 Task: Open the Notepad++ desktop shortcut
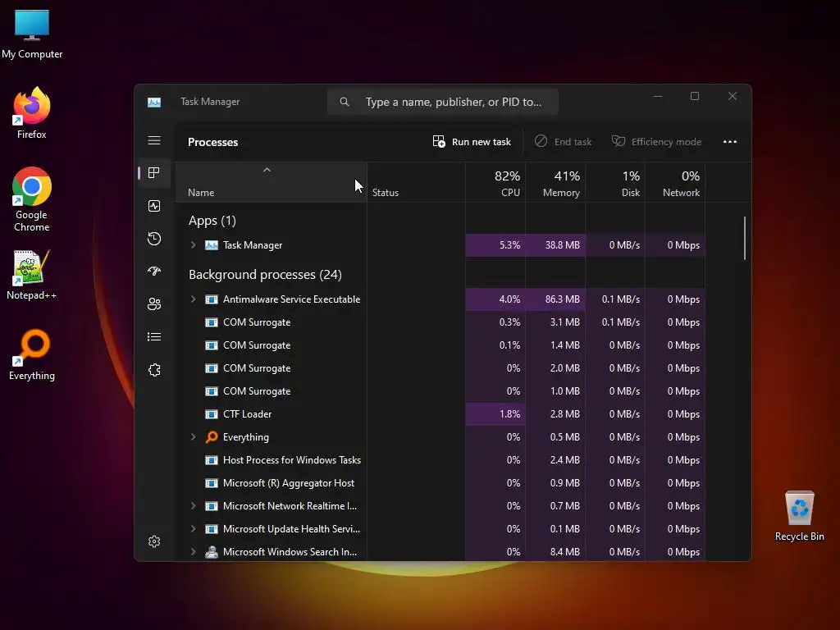click(32, 275)
